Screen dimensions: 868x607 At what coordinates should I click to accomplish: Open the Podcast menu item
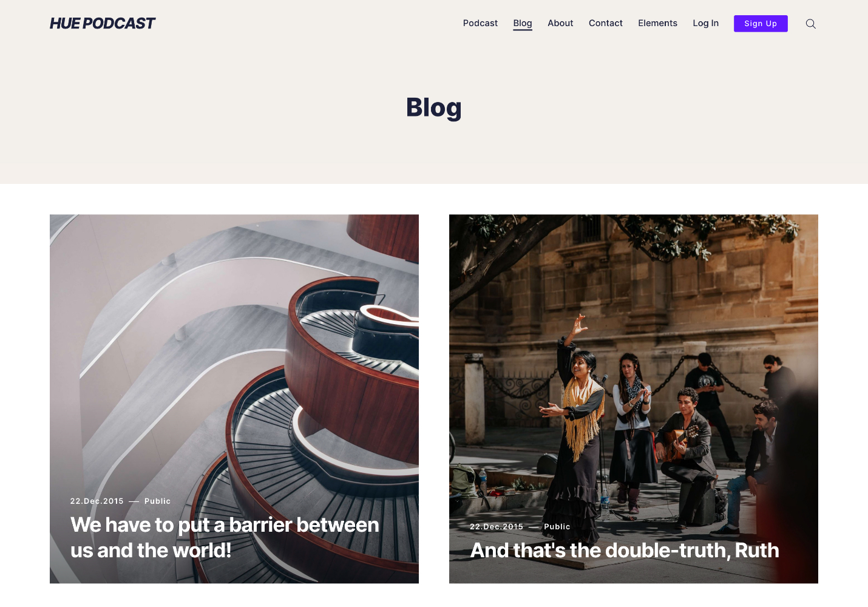point(480,23)
